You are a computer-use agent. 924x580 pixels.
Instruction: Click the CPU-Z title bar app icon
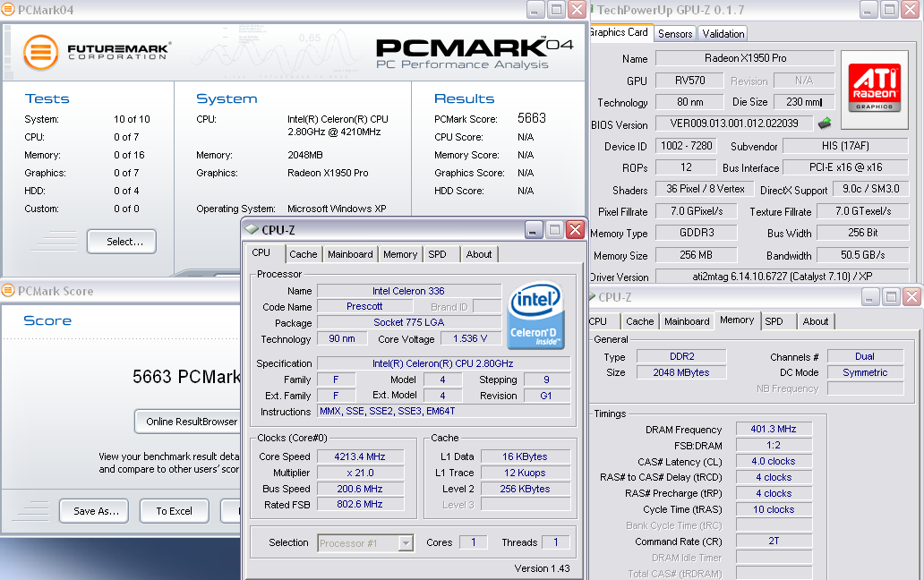[252, 229]
